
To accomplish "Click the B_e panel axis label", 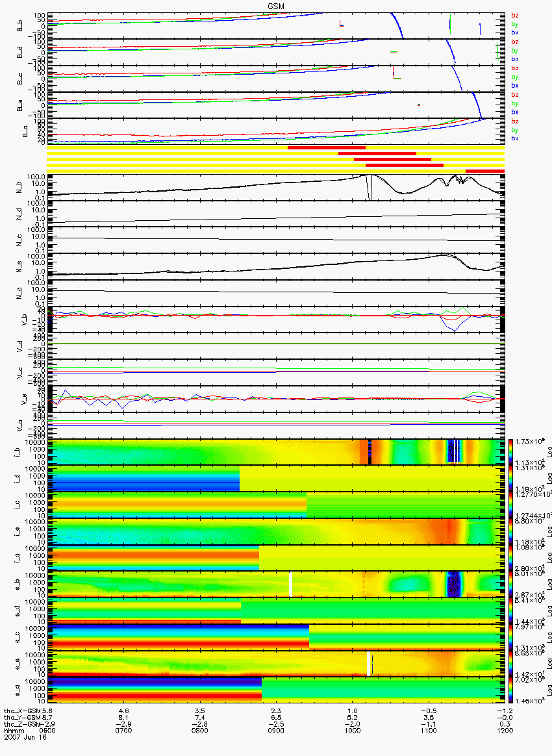I will pyautogui.click(x=19, y=105).
